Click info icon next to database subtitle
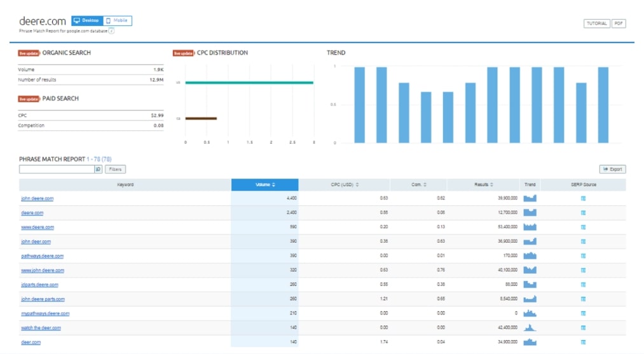 point(111,31)
